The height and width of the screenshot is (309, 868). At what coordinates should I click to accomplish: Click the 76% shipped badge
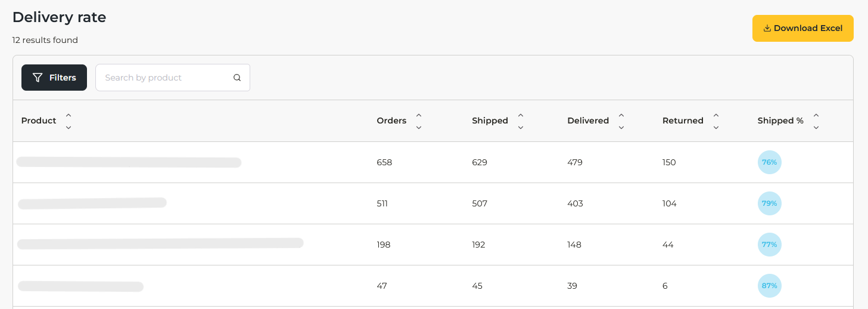[769, 162]
